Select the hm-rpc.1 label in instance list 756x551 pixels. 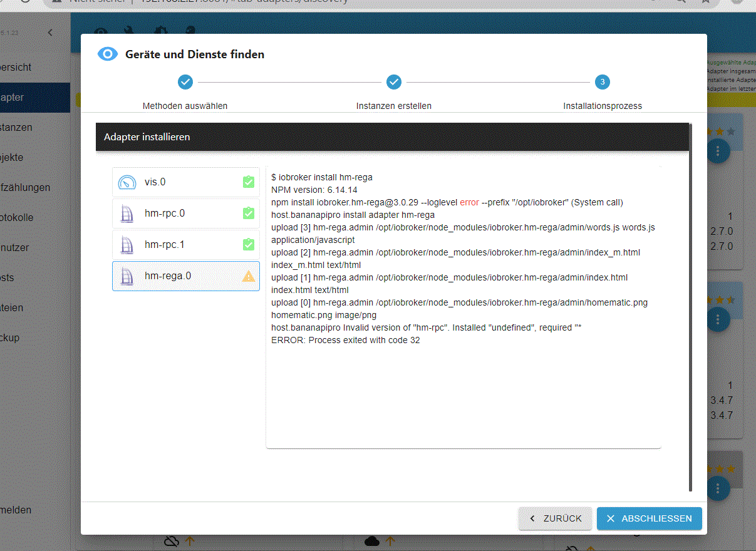[x=165, y=245]
